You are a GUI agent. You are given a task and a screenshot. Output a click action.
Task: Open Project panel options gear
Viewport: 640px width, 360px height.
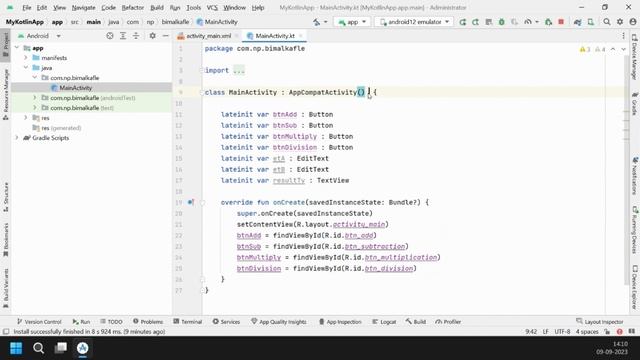point(152,36)
